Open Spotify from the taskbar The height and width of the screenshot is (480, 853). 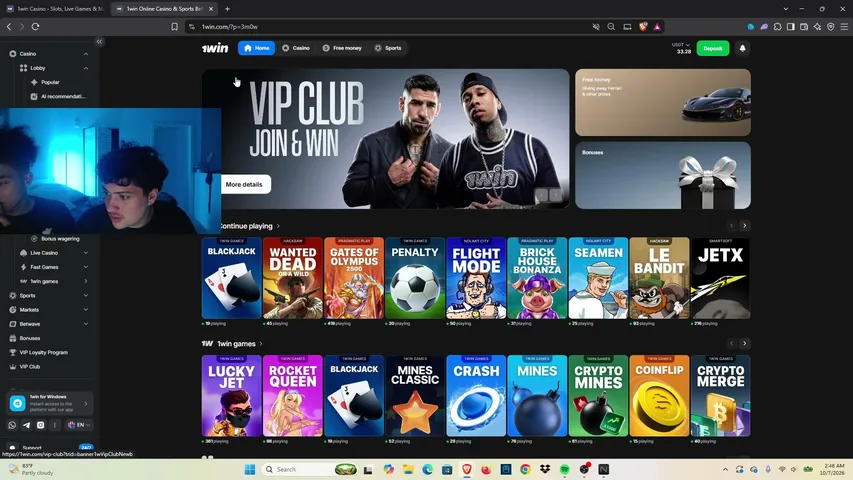click(x=564, y=469)
